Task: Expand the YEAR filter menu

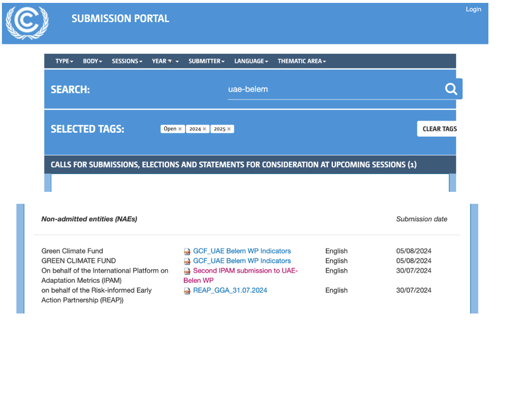Action: point(165,61)
